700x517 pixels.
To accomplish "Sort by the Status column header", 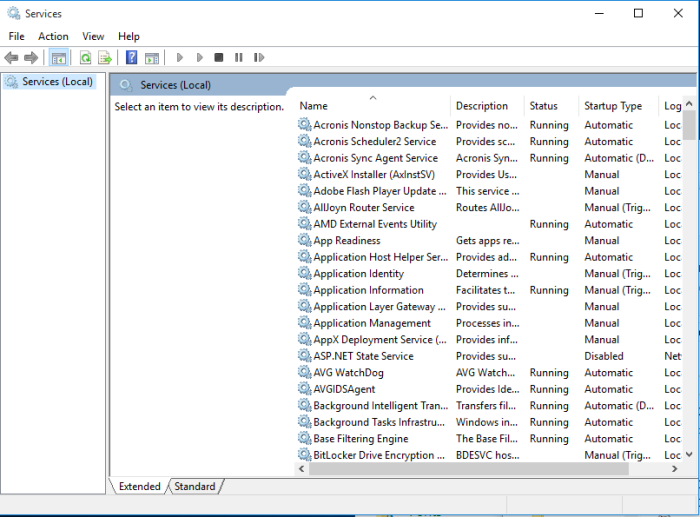I will click(x=551, y=106).
